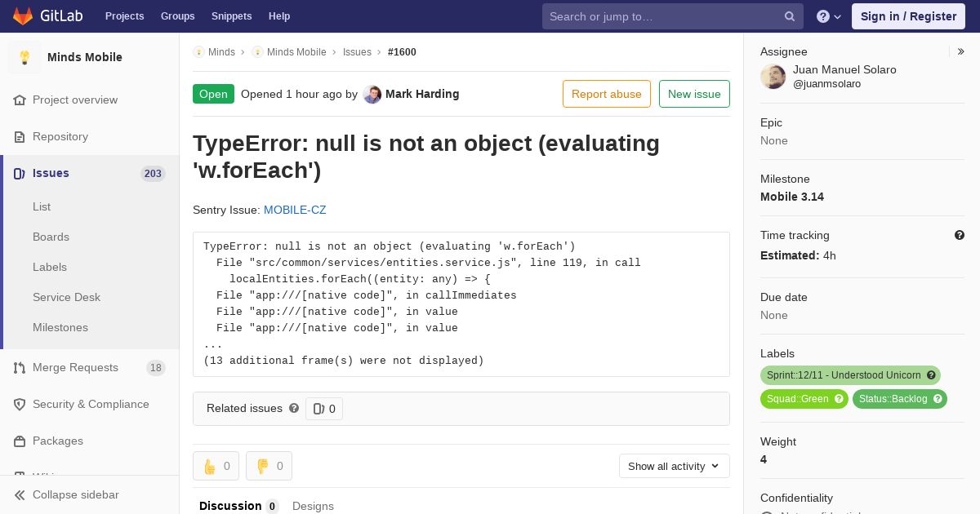Click the Related issues help icon

[x=294, y=408]
